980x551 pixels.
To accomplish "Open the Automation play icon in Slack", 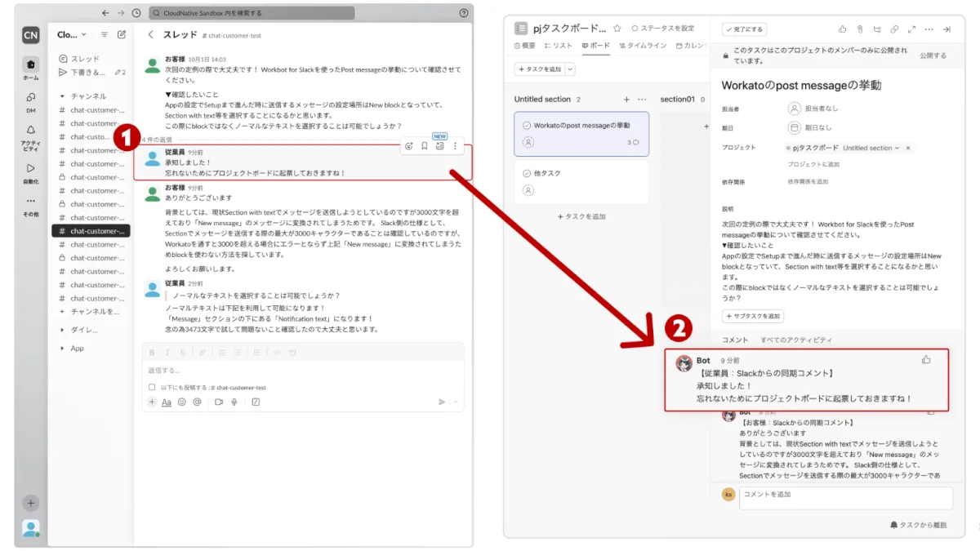I will (x=30, y=168).
